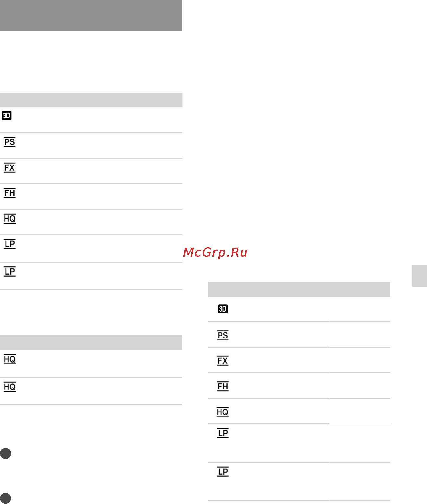Click the 3D mode icon in left table
The width and height of the screenshot is (427, 504).
pyautogui.click(x=7, y=116)
